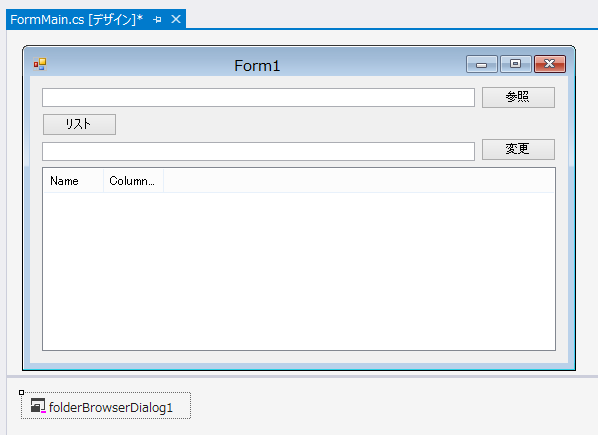
Task: Minimize the Form1 window
Action: [x=482, y=64]
